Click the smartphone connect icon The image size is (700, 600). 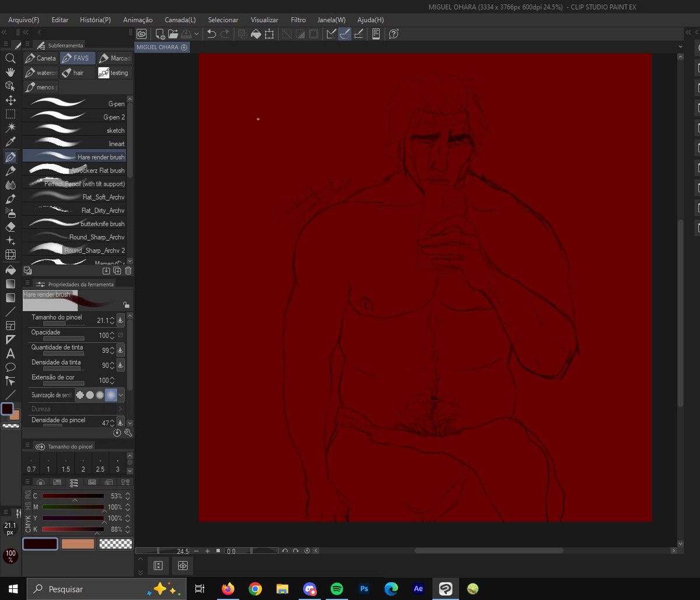[376, 34]
